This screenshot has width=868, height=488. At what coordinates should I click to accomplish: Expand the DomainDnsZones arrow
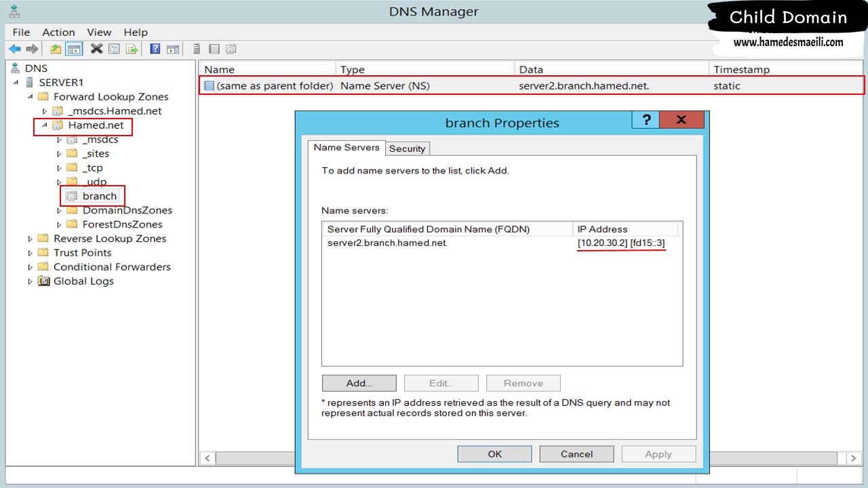(x=59, y=211)
